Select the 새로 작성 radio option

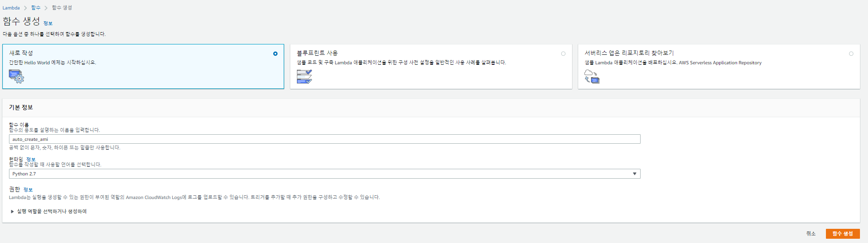coord(275,53)
